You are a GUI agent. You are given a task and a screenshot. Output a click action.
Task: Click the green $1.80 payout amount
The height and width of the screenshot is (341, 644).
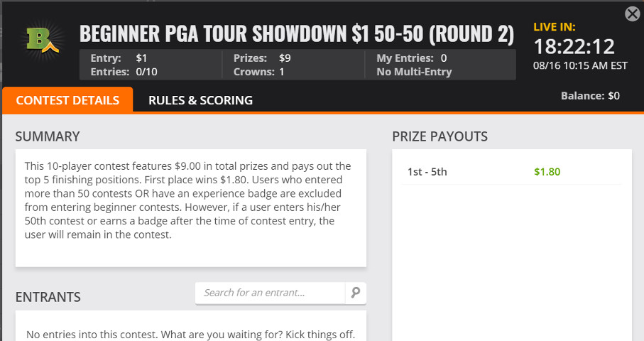547,172
